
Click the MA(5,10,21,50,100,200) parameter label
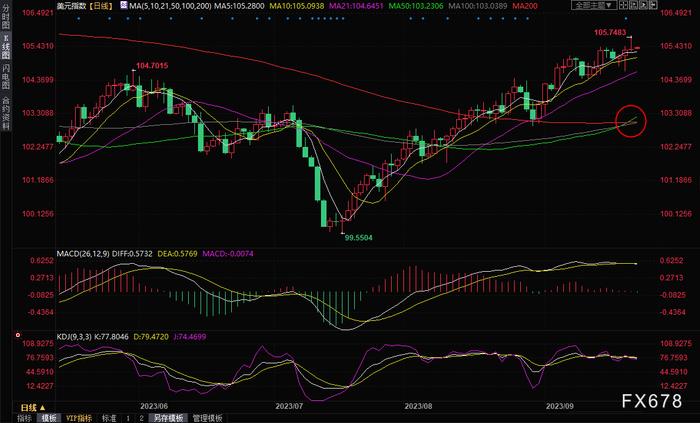[x=170, y=6]
